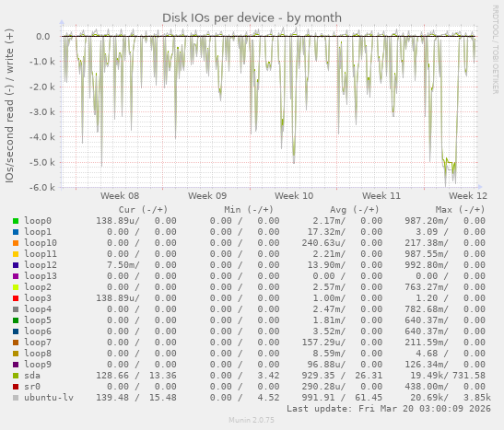Click the loop7 brown legend swatch
This screenshot has width=504, height=430.
pyautogui.click(x=16, y=343)
